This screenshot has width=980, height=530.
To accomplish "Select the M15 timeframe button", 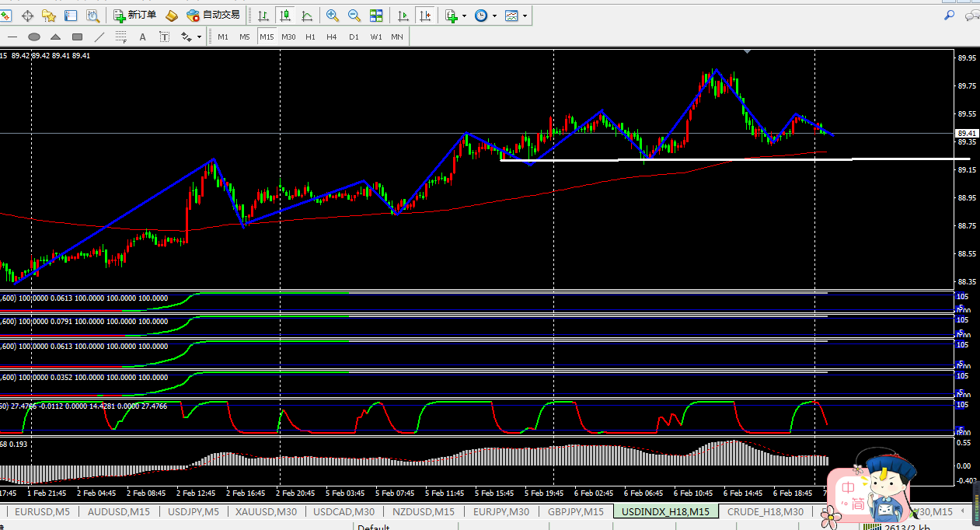I will tap(267, 37).
